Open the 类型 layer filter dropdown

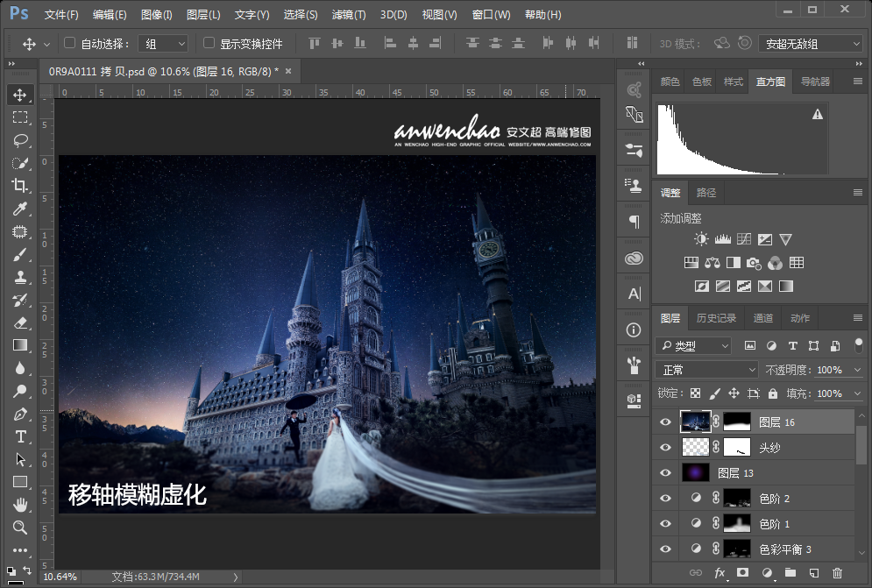[x=693, y=346]
